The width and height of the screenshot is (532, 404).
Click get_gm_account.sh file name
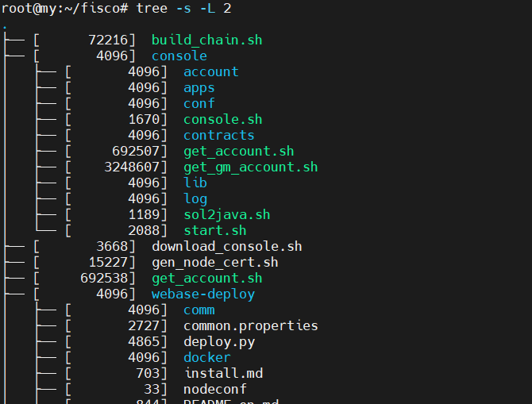pos(250,167)
